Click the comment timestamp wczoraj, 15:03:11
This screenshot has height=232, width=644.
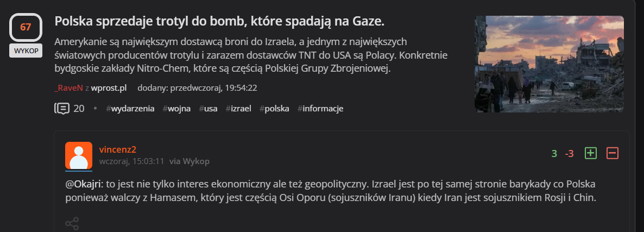132,161
